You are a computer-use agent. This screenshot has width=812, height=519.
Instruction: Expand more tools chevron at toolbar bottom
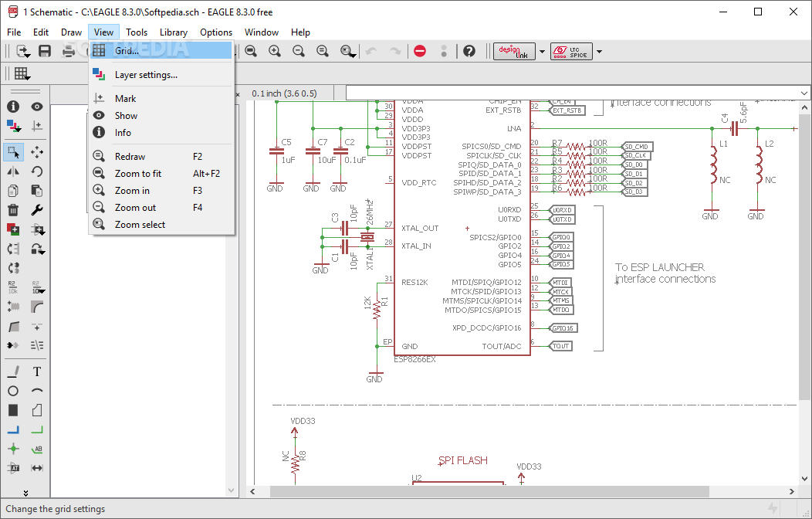[25, 493]
